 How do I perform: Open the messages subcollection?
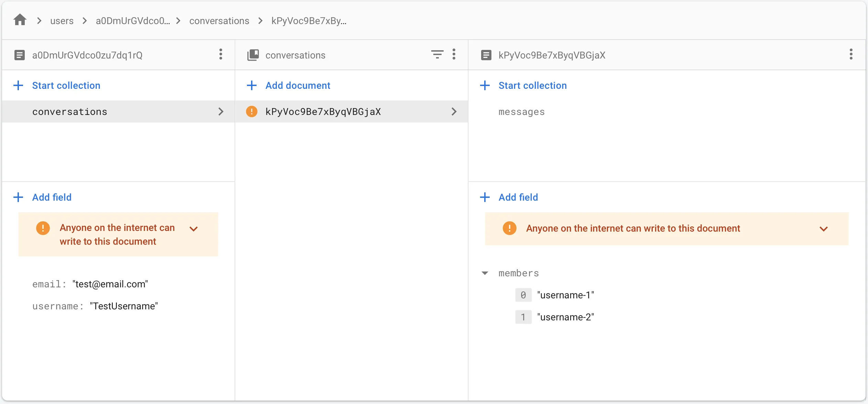pos(521,112)
